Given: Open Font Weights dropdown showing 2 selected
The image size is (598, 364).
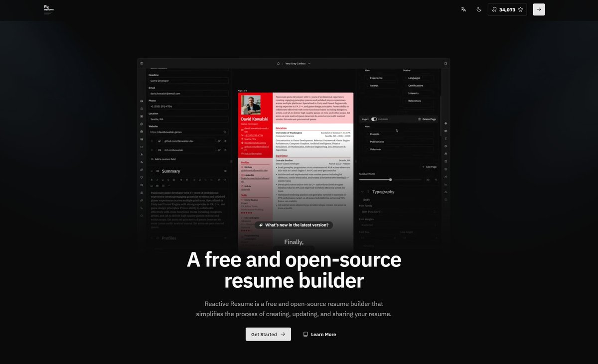Looking at the screenshot, I should click(399, 225).
